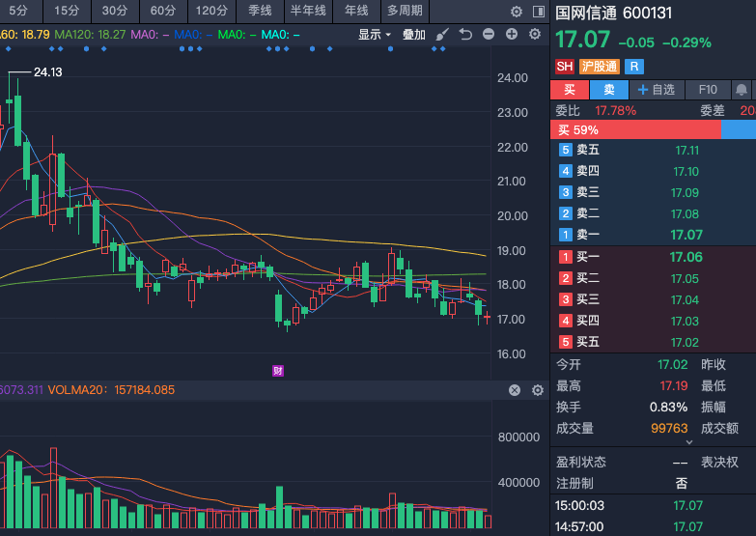Expand quote details with down chevron

[x=689, y=442]
